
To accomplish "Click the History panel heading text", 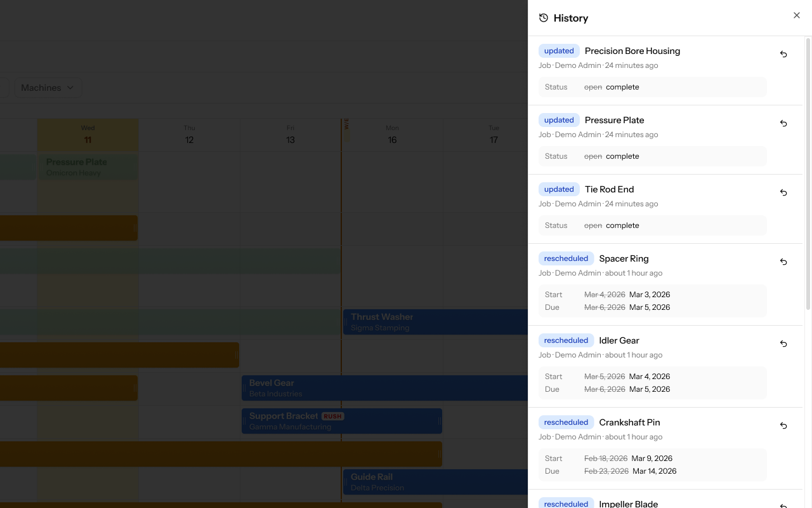I will (571, 18).
